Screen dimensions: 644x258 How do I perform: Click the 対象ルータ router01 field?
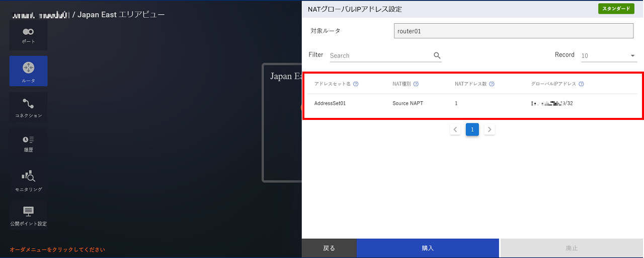tap(514, 31)
